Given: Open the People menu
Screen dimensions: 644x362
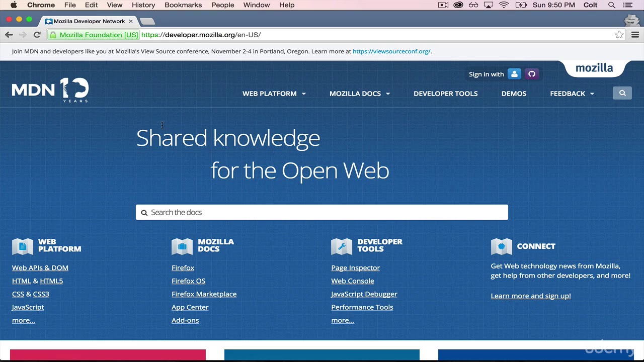Looking at the screenshot, I should pos(222,5).
